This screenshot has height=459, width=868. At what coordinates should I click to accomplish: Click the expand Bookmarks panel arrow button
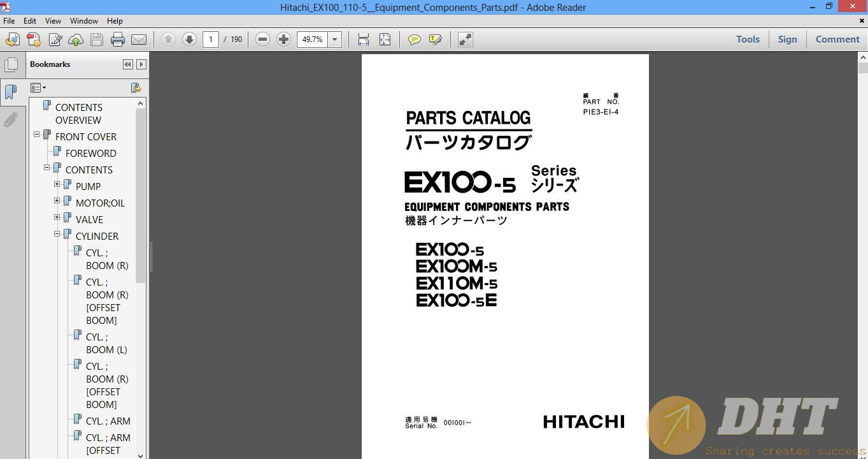click(141, 64)
